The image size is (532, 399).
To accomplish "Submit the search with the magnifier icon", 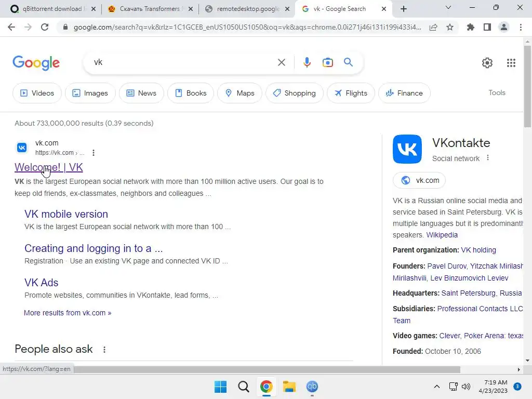I will click(349, 62).
